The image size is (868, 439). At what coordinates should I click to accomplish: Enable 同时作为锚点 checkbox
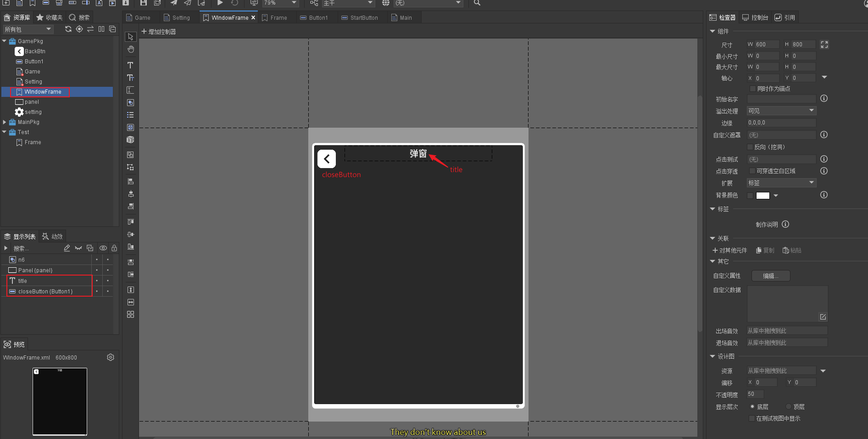(752, 89)
